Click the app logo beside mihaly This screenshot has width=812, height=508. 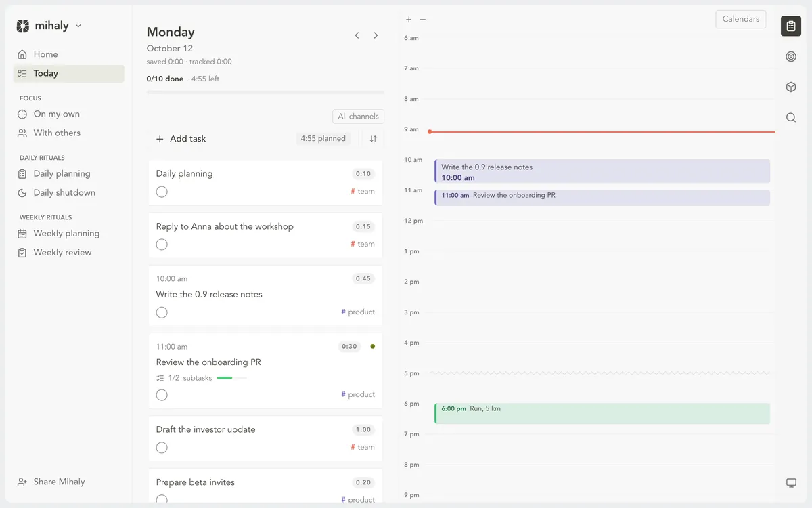tap(23, 26)
